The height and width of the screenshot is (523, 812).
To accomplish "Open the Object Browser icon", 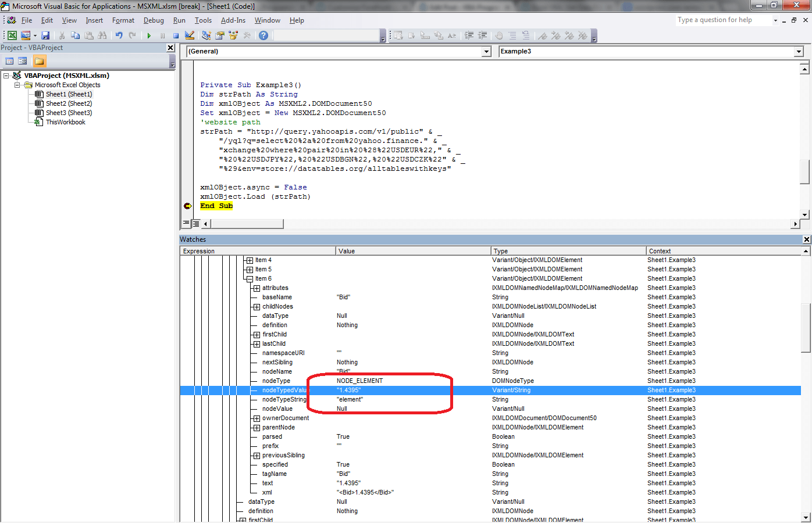I will pyautogui.click(x=233, y=35).
